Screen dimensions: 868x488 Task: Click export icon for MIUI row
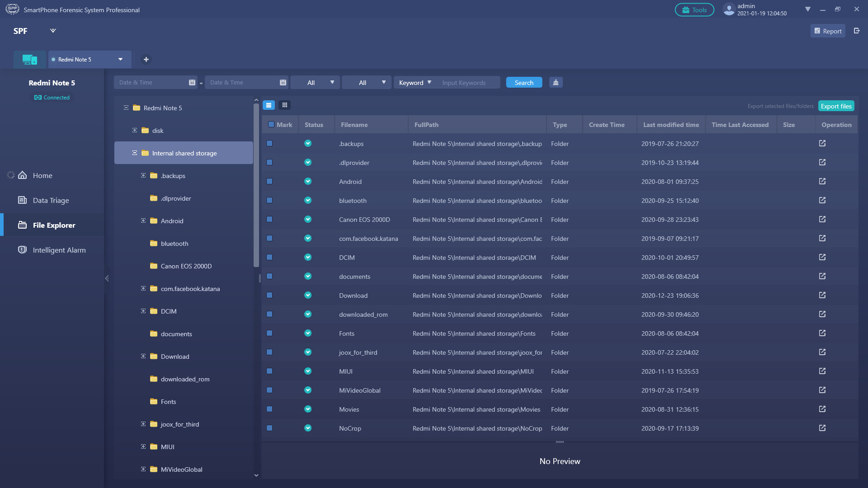822,371
